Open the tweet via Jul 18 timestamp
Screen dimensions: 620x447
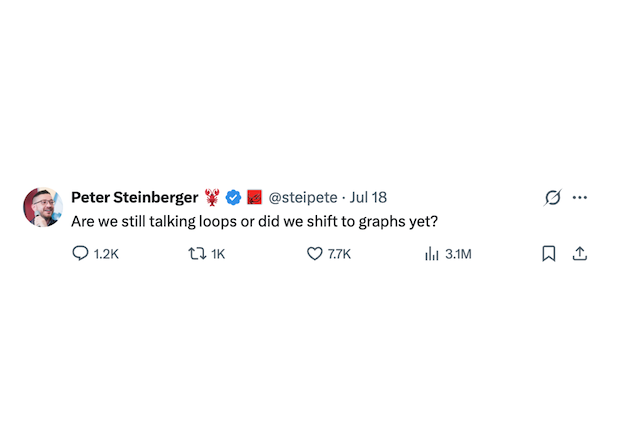(368, 197)
